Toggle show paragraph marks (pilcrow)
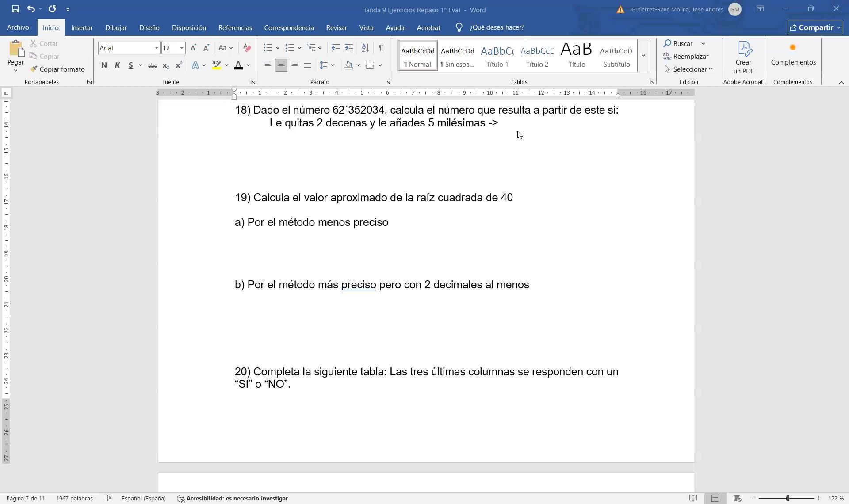The height and width of the screenshot is (504, 849). pyautogui.click(x=381, y=48)
